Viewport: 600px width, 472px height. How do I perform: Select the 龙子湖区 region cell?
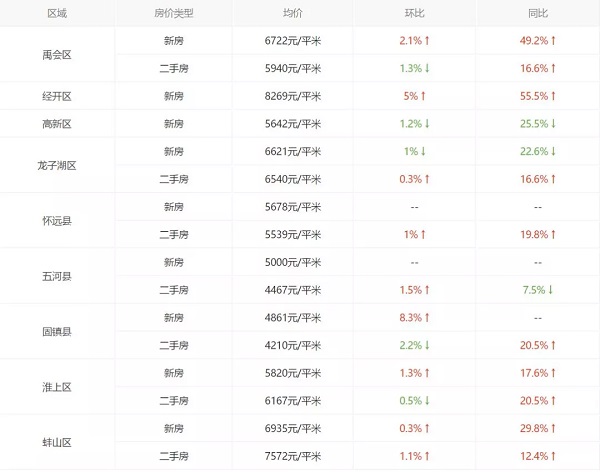tap(57, 165)
